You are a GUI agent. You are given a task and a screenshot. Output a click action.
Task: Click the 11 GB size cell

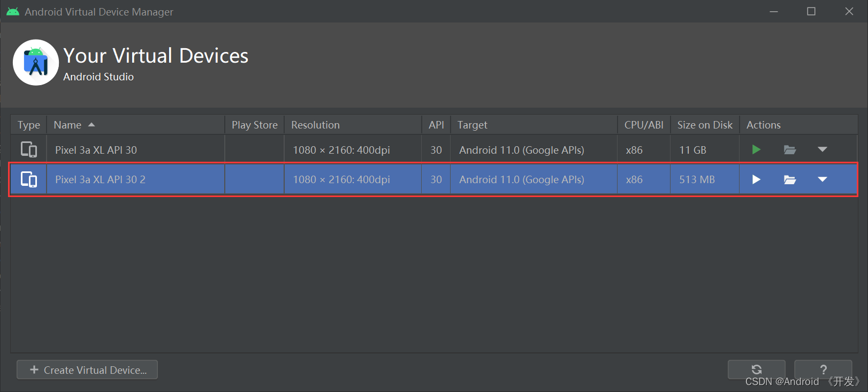coord(705,150)
